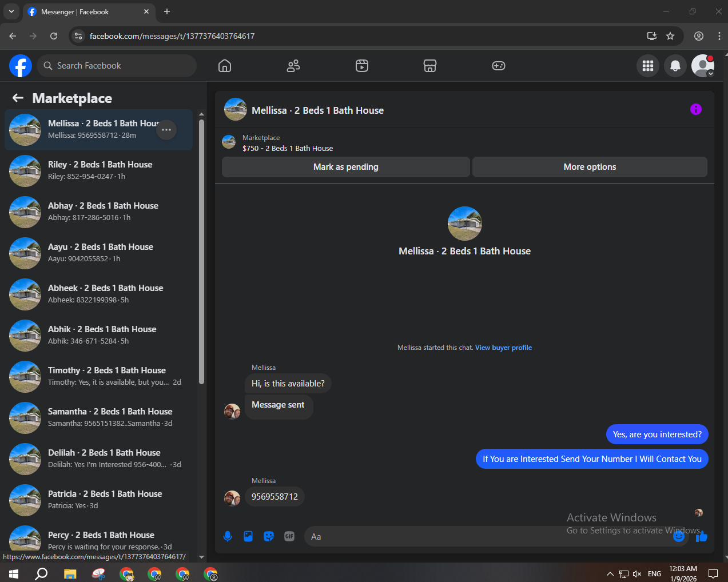Open Samantha's 2 Beds 1 Bath House chat
This screenshot has height=582, width=728.
[x=98, y=418]
